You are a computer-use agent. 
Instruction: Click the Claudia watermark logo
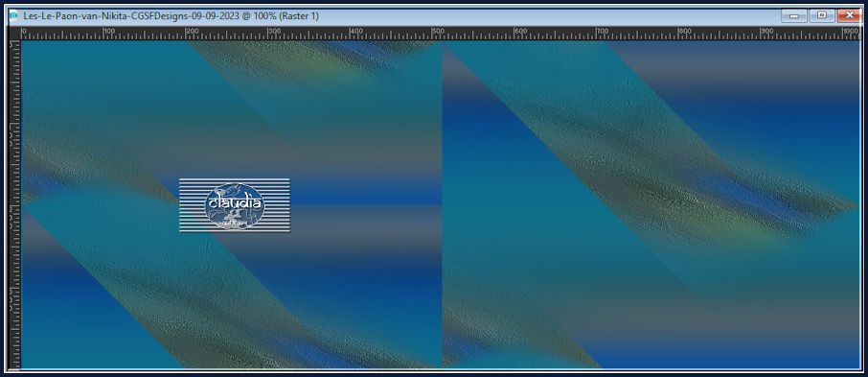[235, 205]
